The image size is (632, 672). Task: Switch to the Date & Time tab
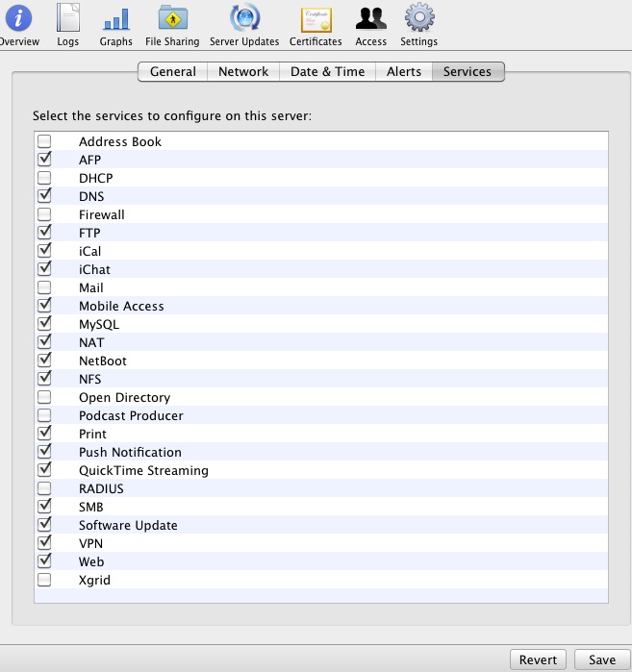pos(328,71)
